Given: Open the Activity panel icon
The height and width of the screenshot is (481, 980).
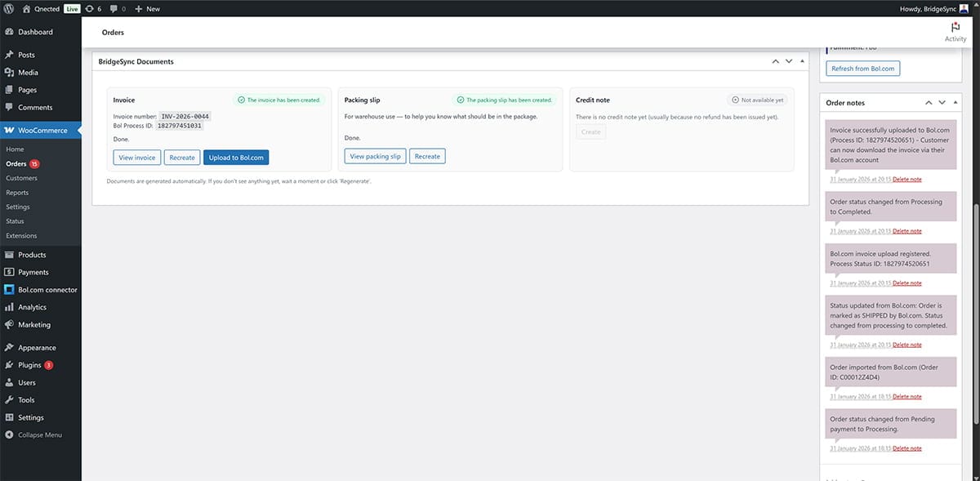Looking at the screenshot, I should (955, 31).
